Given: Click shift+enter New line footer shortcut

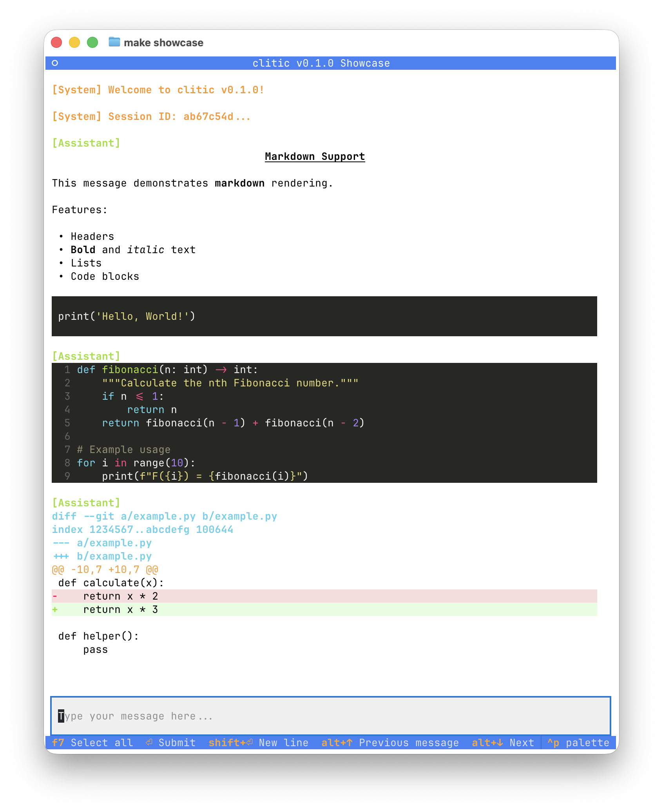Looking at the screenshot, I should [x=258, y=743].
